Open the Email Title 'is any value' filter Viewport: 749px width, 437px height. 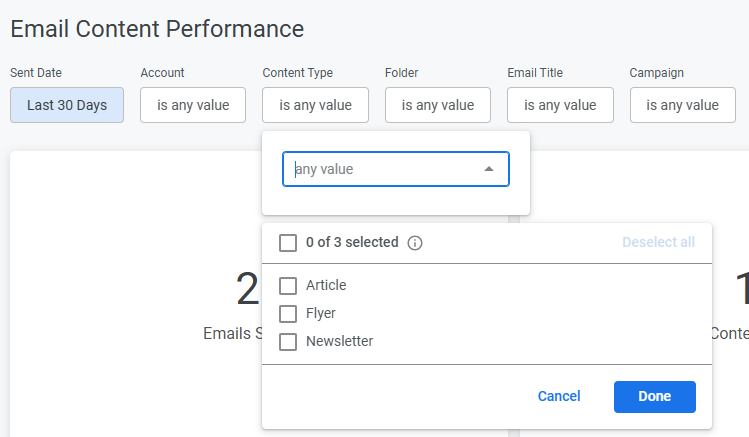tap(560, 105)
